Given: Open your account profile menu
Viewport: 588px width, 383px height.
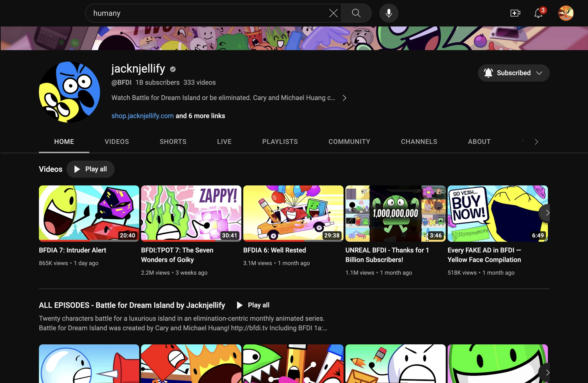Looking at the screenshot, I should coord(566,13).
